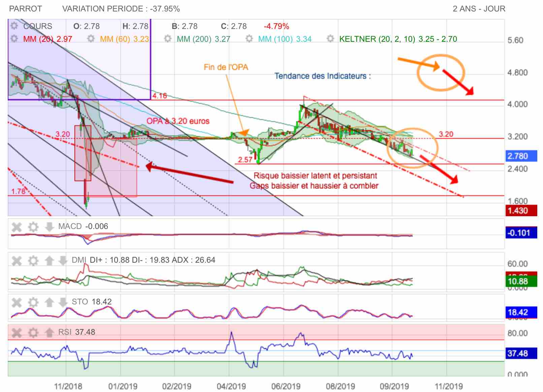Click the 1.78 support level label
This screenshot has height=392, width=543.
tap(18, 191)
